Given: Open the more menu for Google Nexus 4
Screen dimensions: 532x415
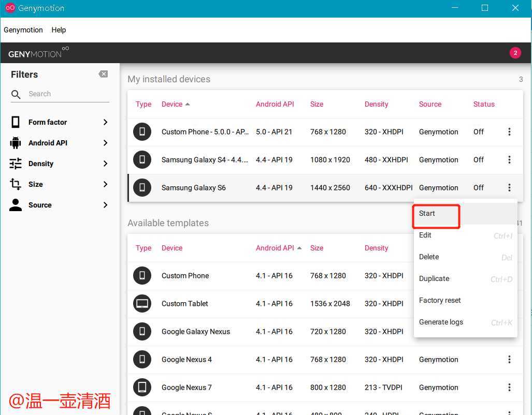Looking at the screenshot, I should click(509, 360).
